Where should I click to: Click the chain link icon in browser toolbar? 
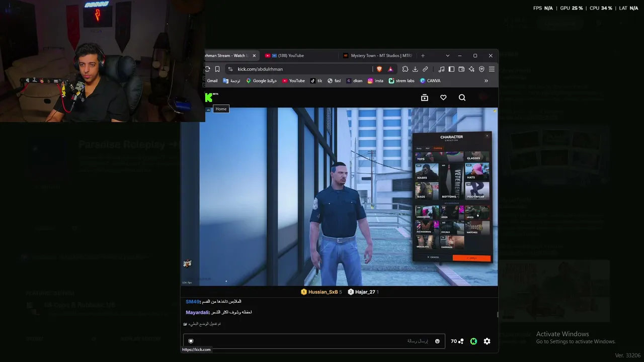tap(425, 69)
